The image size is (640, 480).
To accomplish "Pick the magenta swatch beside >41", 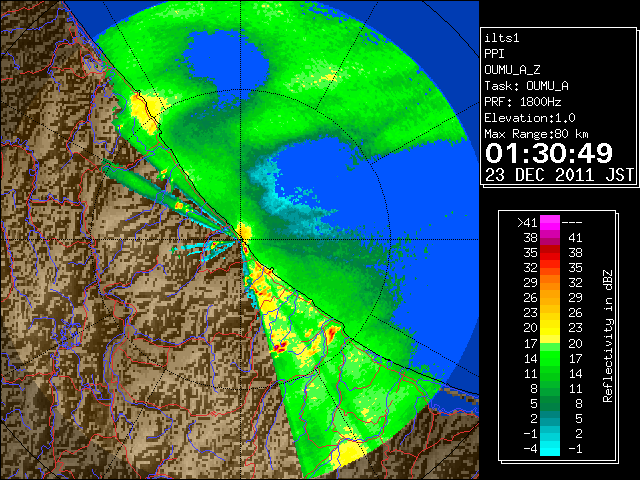I will point(550,223).
